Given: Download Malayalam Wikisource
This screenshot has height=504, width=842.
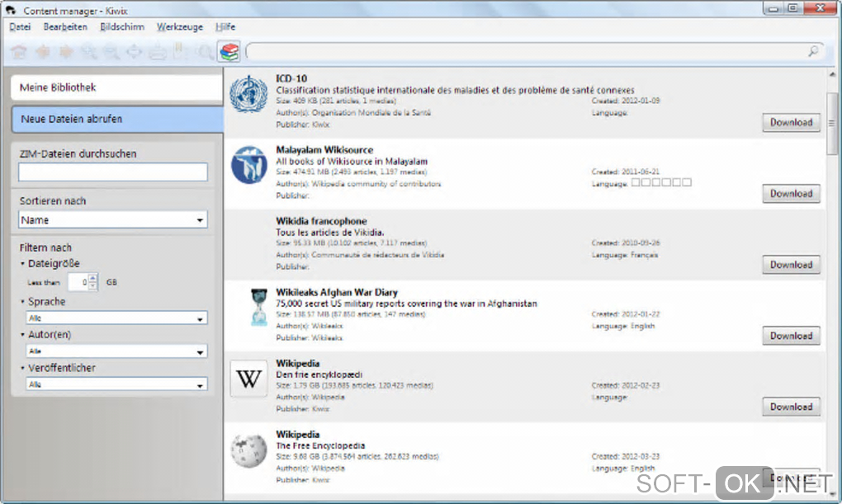Looking at the screenshot, I should point(791,193).
